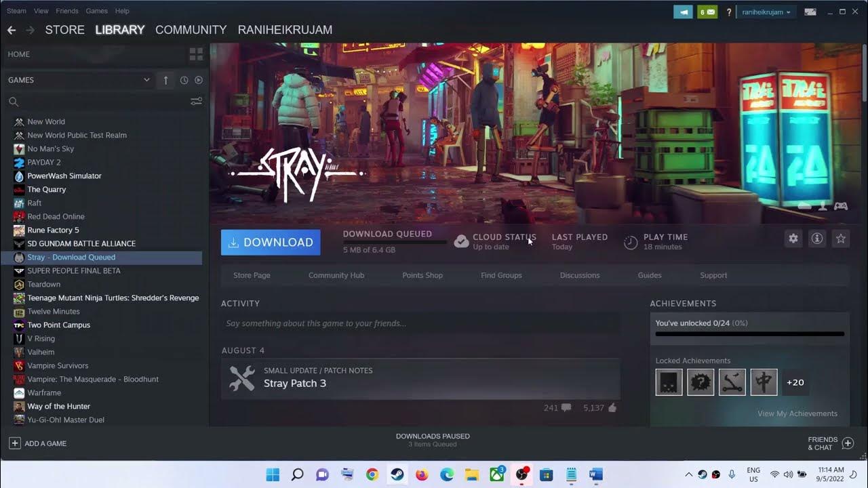Toggle library grid view icon beside HOME

pyautogui.click(x=196, y=54)
